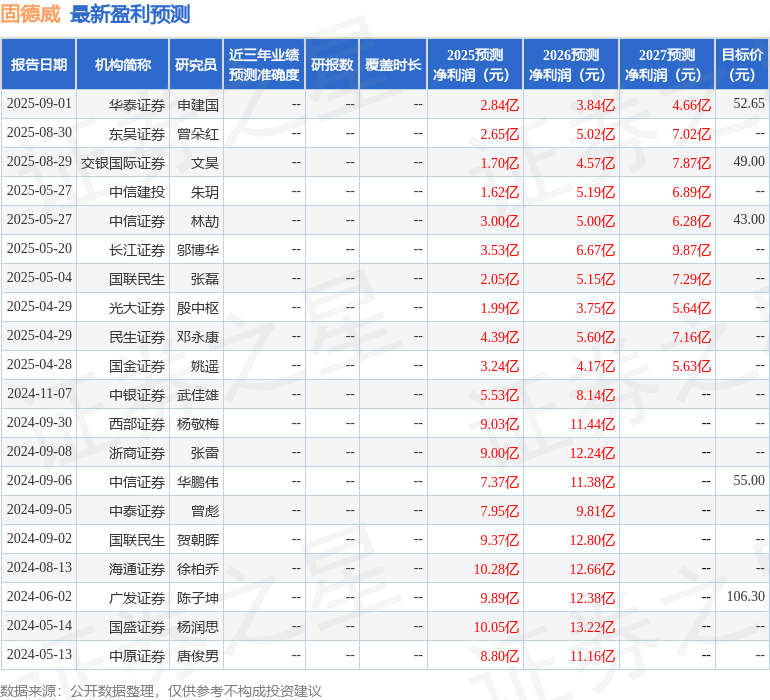Click researcher 唐俊男
Image resolution: width=770 pixels, height=700 pixels.
point(198,656)
